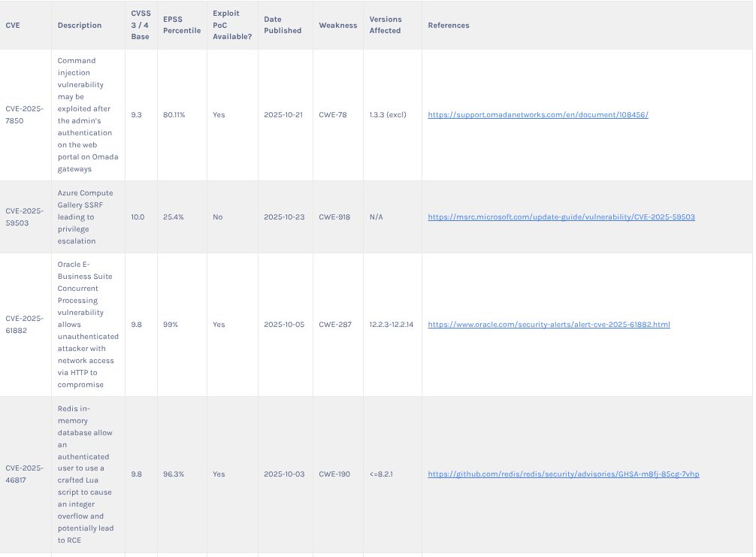Click the 99% EPSS percentile value

(x=171, y=325)
